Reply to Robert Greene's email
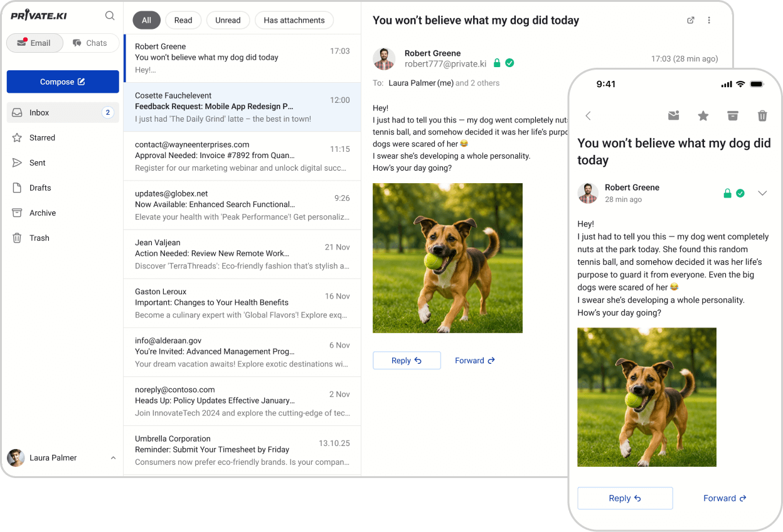 pyautogui.click(x=407, y=360)
